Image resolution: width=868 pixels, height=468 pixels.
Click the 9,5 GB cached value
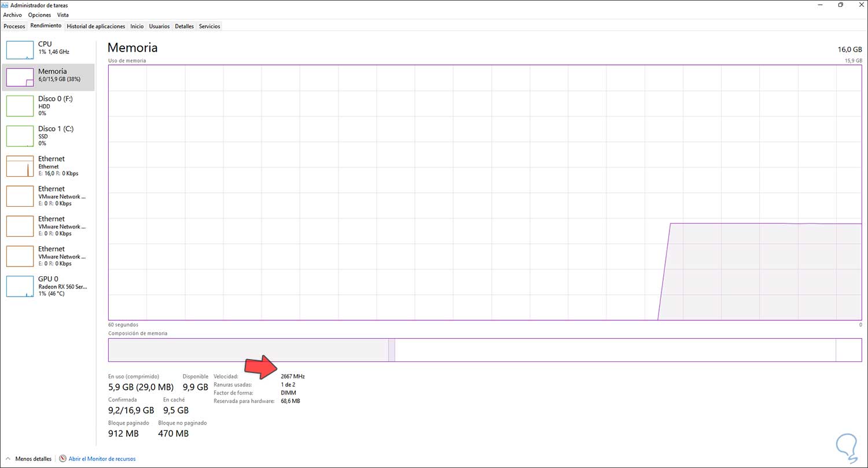pos(176,410)
